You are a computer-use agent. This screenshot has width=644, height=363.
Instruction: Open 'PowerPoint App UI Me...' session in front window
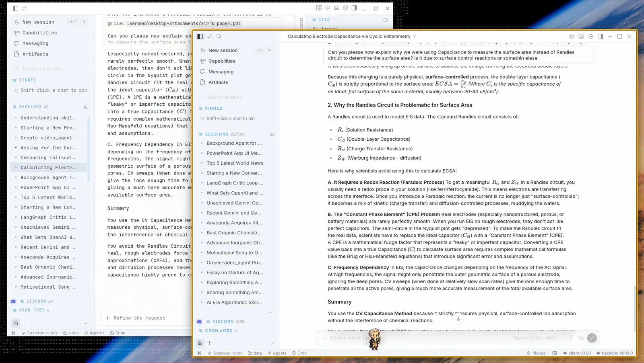pos(234,153)
